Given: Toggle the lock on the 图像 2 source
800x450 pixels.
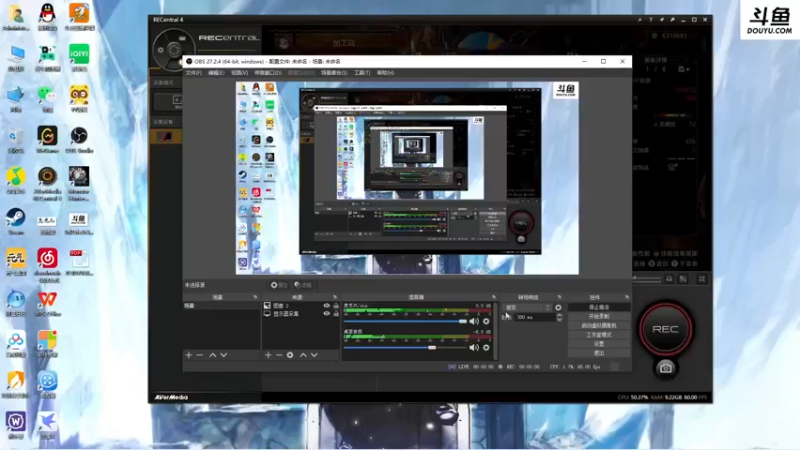Looking at the screenshot, I should [336, 306].
